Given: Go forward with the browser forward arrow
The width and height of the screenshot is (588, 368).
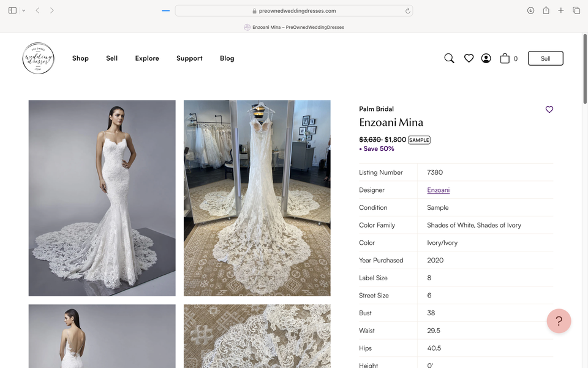Looking at the screenshot, I should [x=51, y=10].
